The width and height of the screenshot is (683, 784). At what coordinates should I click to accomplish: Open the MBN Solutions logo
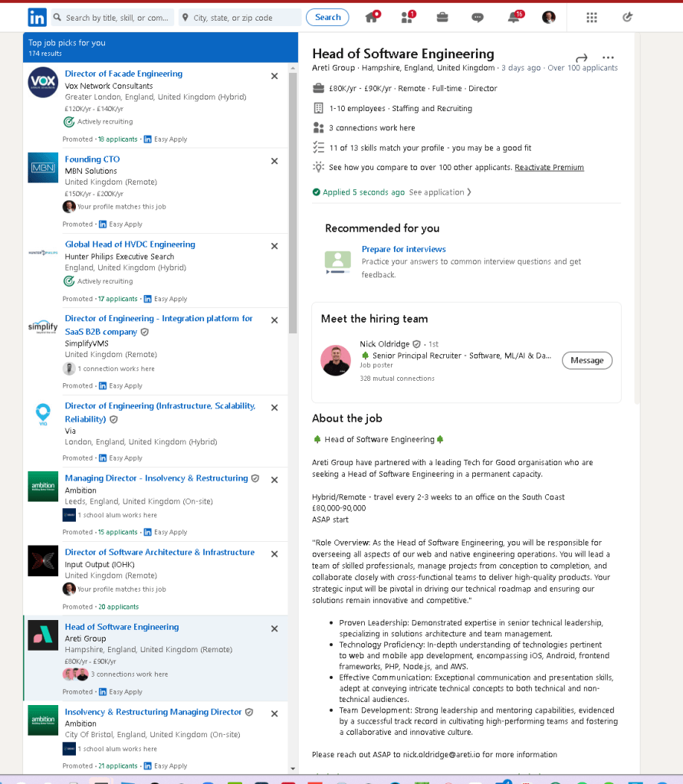43,168
